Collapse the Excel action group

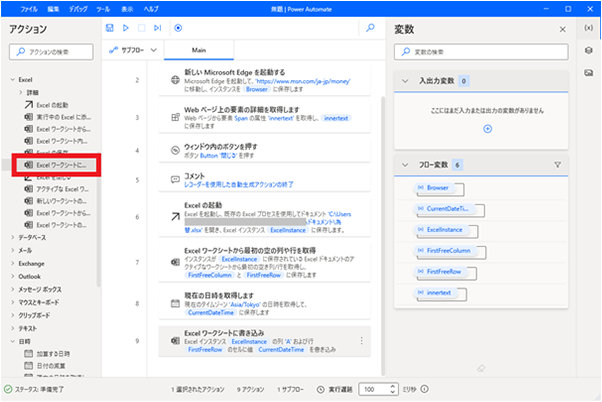(x=13, y=79)
